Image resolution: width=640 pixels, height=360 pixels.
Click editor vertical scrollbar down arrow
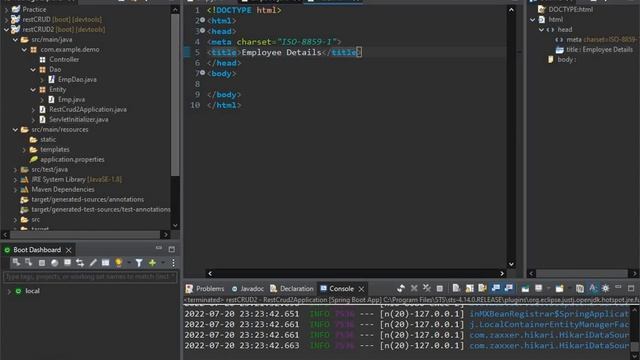(511, 264)
